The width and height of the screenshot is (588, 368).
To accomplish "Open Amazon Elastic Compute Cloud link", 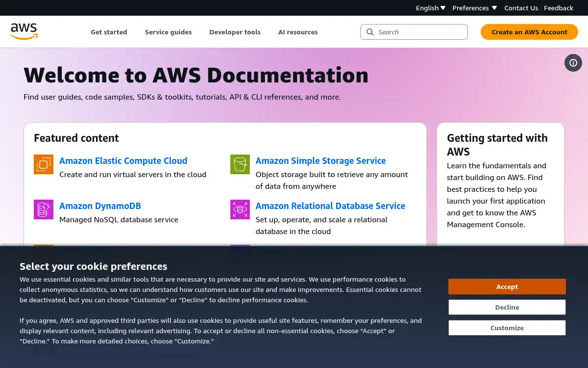I will [x=123, y=160].
